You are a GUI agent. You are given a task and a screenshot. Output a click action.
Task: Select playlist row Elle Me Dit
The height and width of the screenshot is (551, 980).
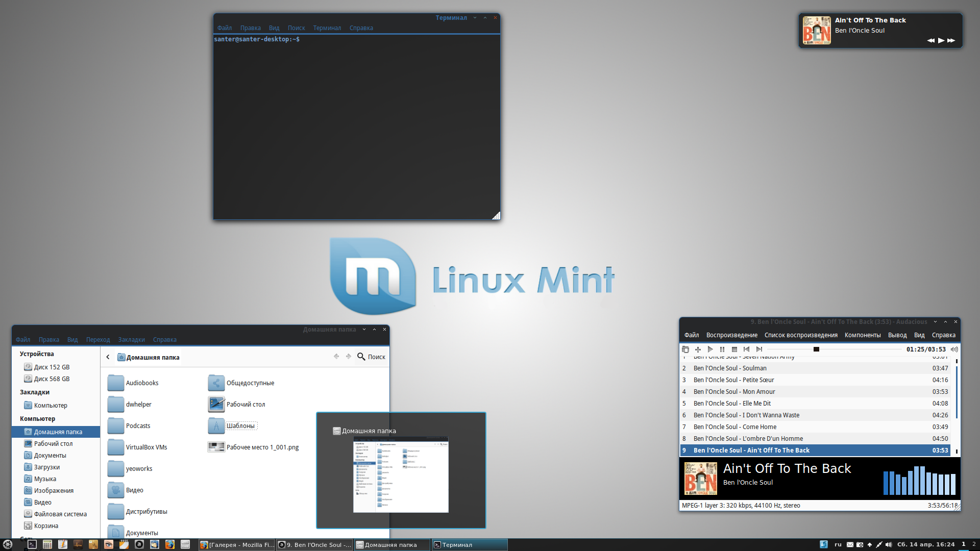pos(815,404)
